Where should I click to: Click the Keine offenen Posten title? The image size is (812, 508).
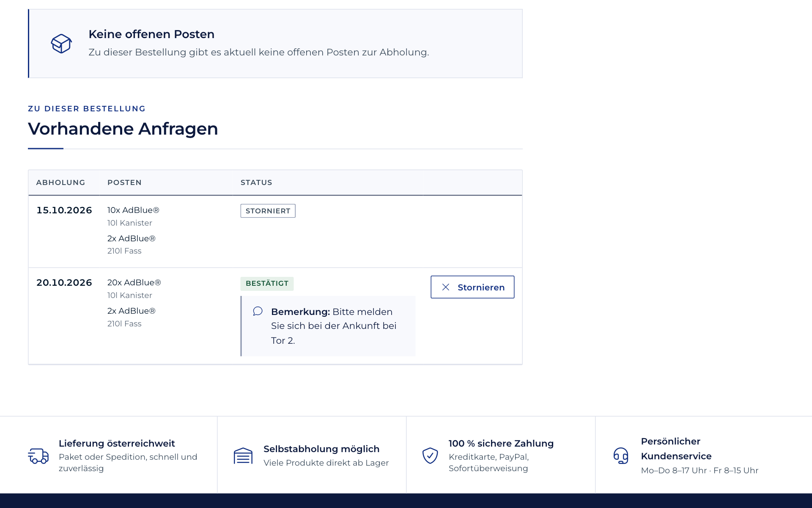coord(151,34)
